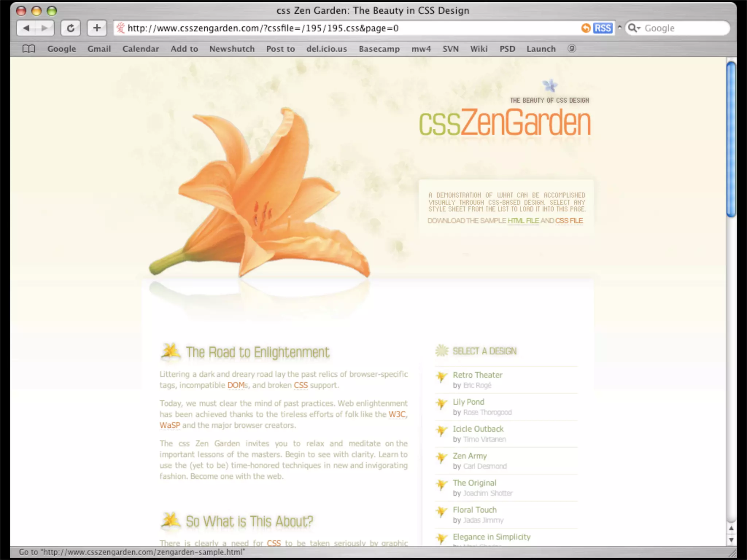Open the Google search magnifier dropdown
Image resolution: width=747 pixels, height=560 pixels.
click(x=634, y=28)
